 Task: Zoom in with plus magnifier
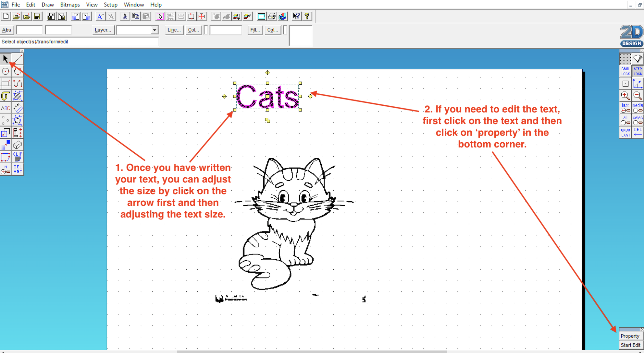coord(625,96)
